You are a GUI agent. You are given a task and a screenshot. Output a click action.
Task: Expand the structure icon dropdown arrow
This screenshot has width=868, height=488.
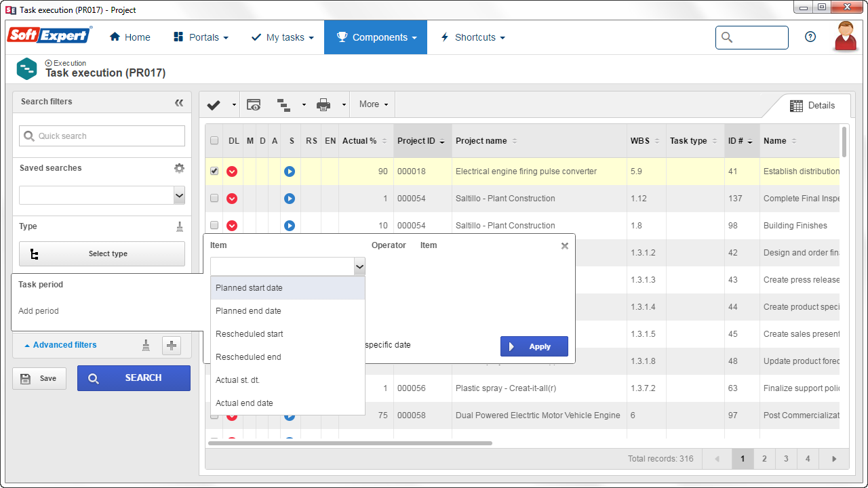click(x=304, y=105)
